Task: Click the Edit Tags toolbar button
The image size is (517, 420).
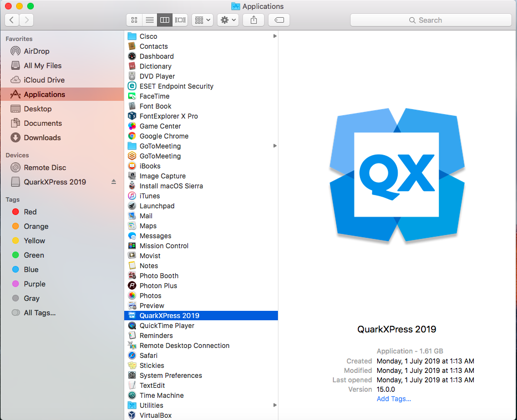Action: (279, 20)
